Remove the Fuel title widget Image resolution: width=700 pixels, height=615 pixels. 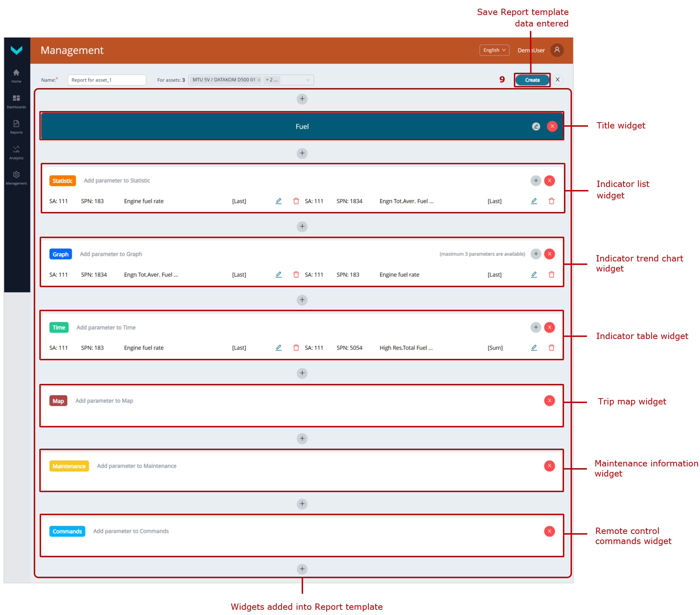(x=552, y=126)
